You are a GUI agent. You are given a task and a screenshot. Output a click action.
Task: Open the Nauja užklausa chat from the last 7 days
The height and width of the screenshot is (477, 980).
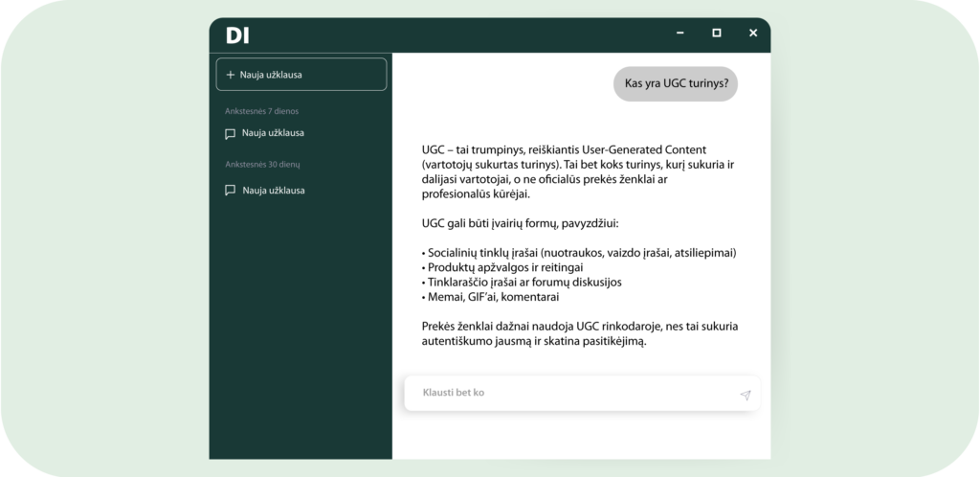click(273, 133)
